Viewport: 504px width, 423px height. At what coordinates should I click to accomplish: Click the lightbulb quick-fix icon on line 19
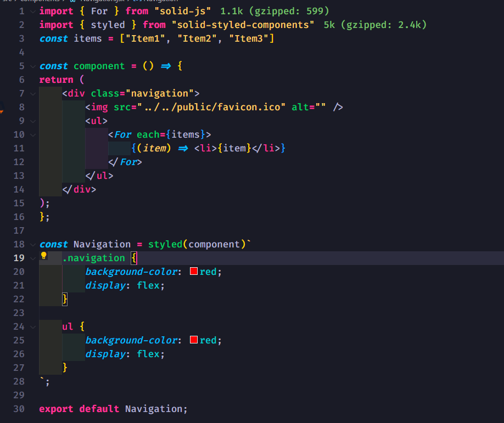pos(44,256)
